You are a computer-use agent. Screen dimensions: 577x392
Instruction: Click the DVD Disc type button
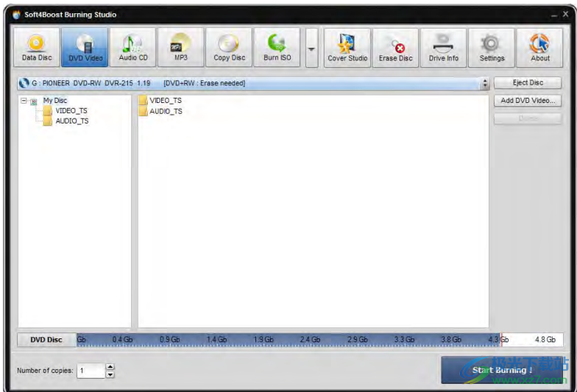46,340
